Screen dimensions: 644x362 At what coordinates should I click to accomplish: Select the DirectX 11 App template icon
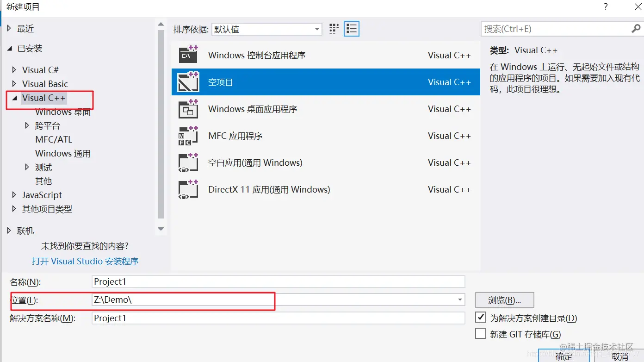point(188,189)
